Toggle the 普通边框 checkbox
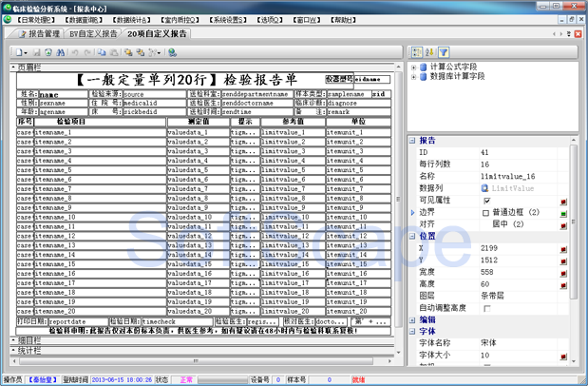The width and height of the screenshot is (588, 386). pyautogui.click(x=487, y=213)
